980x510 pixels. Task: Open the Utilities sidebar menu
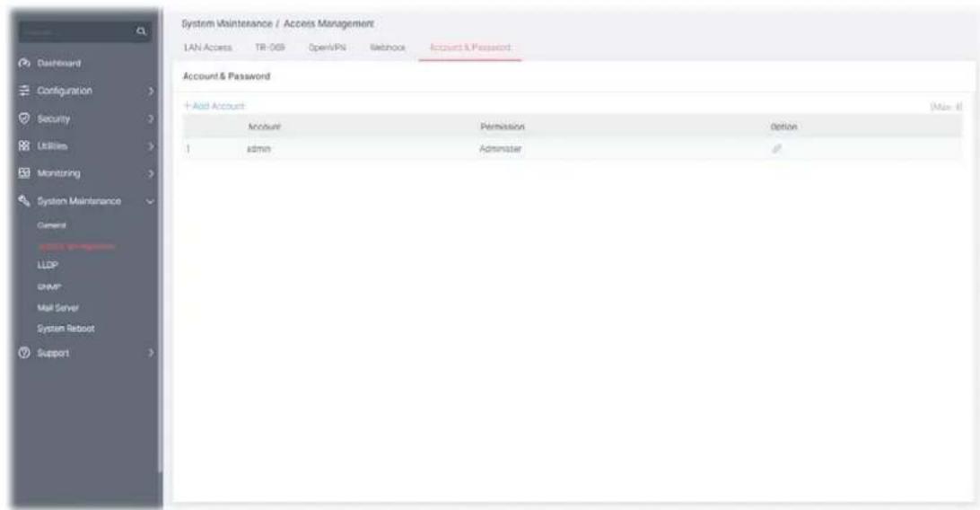click(52, 145)
